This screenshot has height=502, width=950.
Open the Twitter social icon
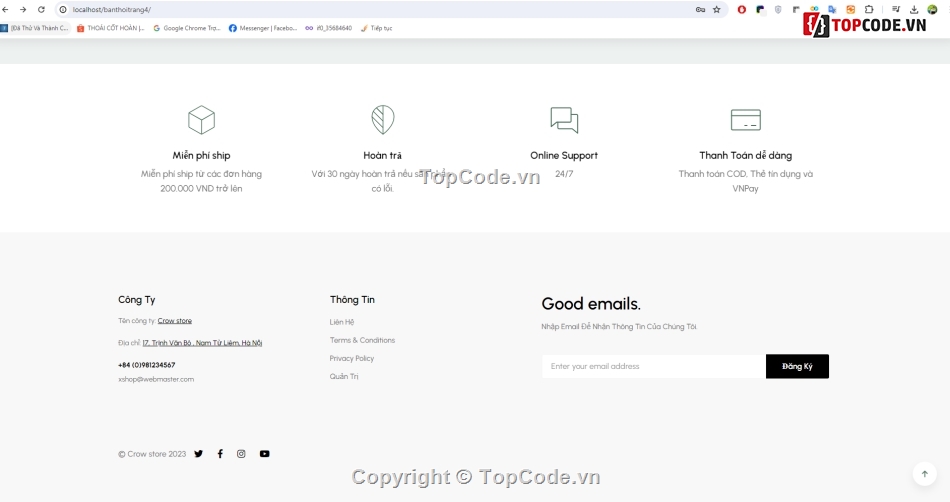(x=199, y=454)
